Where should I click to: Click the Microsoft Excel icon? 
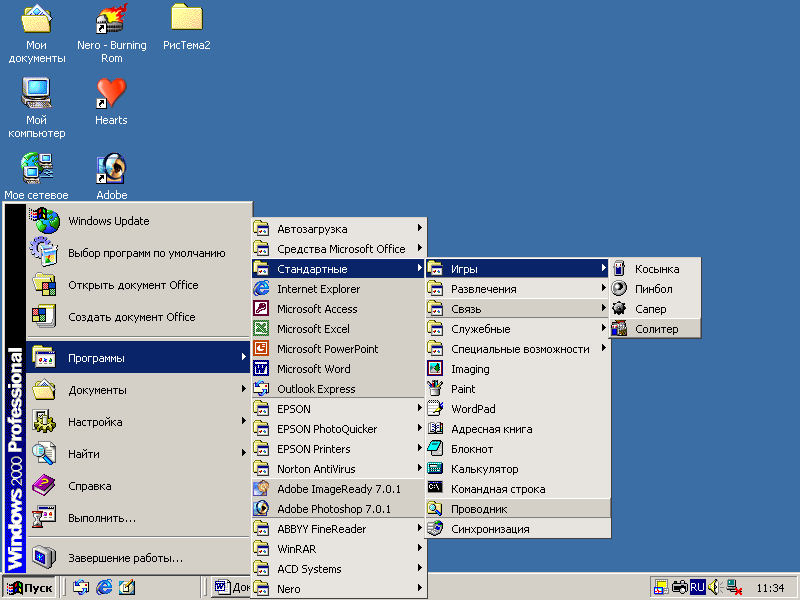261,329
